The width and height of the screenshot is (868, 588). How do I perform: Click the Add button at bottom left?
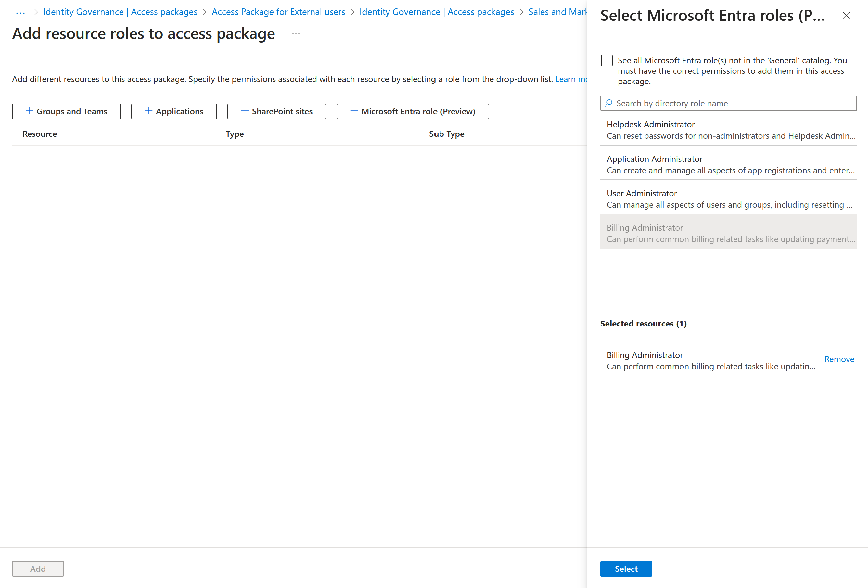click(37, 568)
